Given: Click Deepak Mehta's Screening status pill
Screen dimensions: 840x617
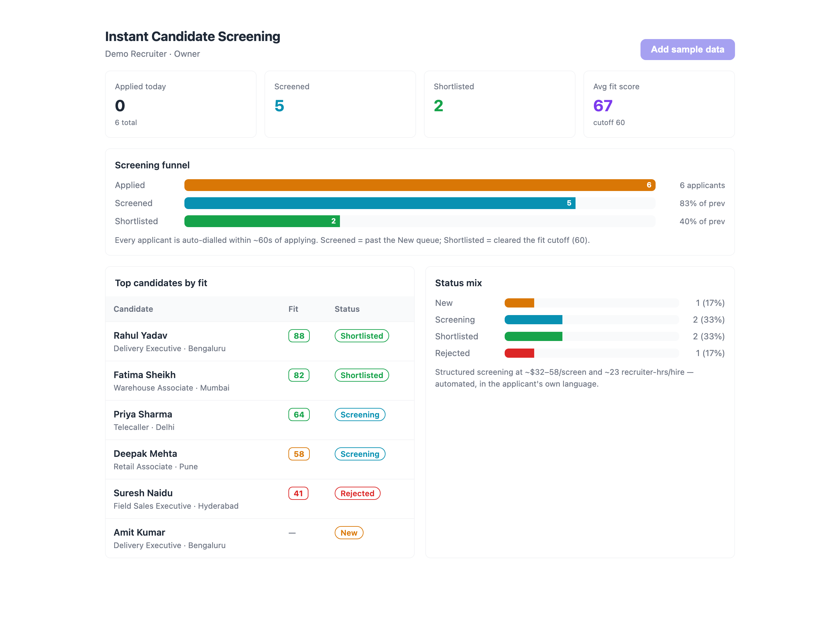Looking at the screenshot, I should click(360, 454).
